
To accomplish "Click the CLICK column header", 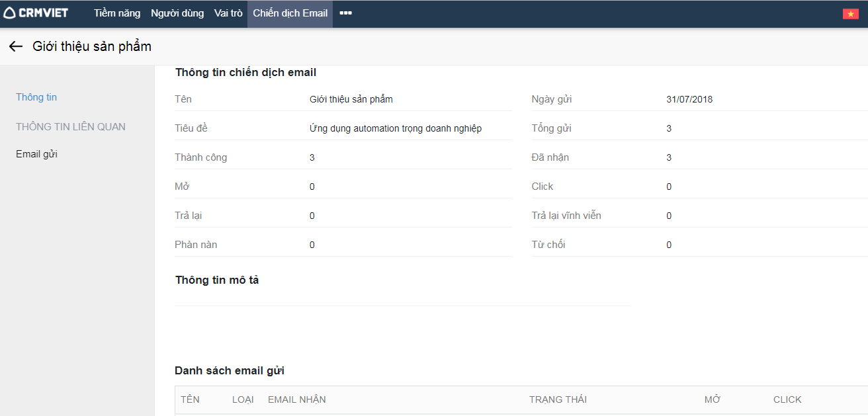I will [x=787, y=399].
